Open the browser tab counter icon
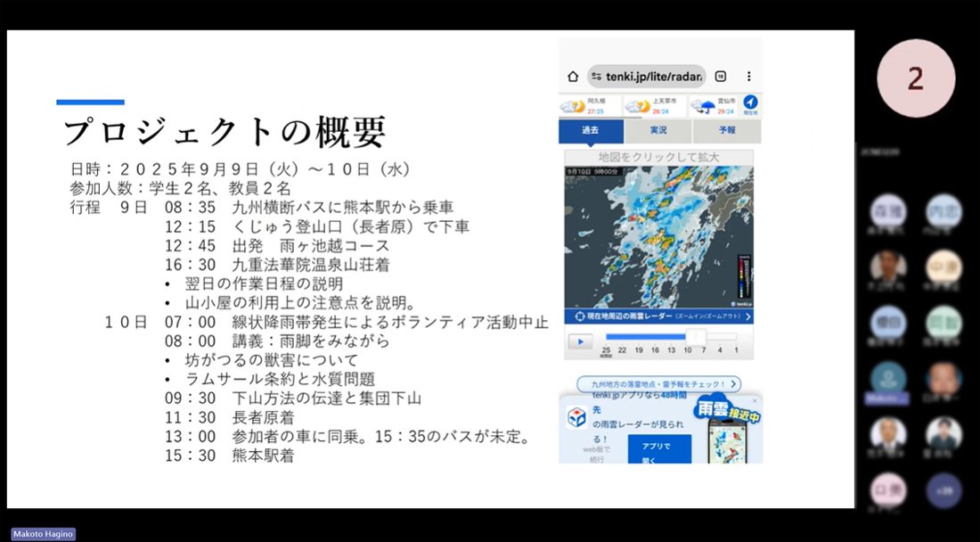The height and width of the screenshot is (542, 980). pos(721,76)
